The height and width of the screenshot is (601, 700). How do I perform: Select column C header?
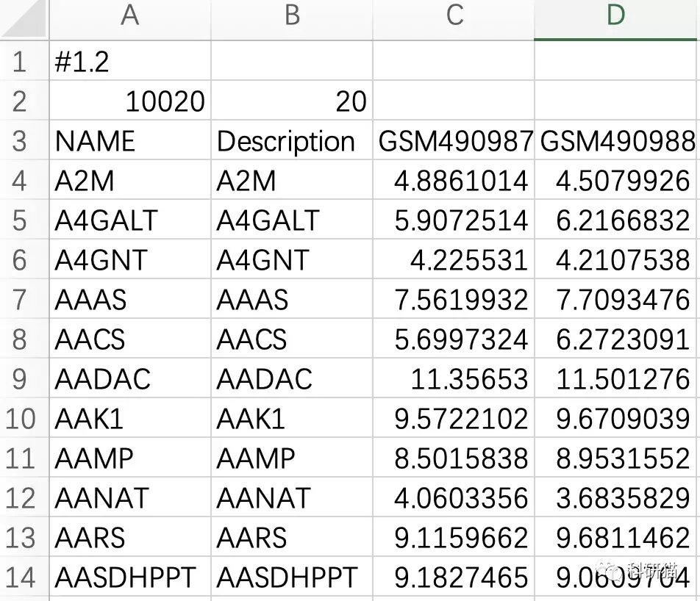click(x=454, y=18)
